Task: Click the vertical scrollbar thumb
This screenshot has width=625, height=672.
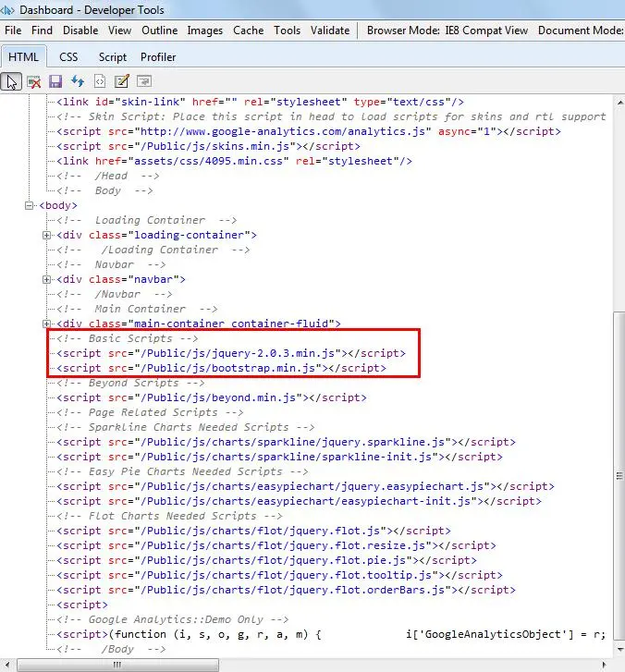Action: pyautogui.click(x=619, y=476)
